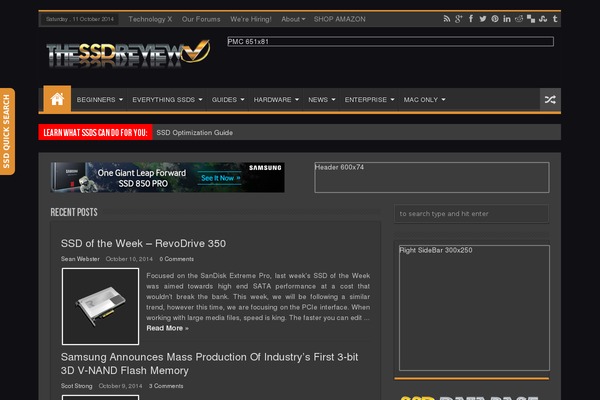Open the LinkedIn icon

coord(507,19)
